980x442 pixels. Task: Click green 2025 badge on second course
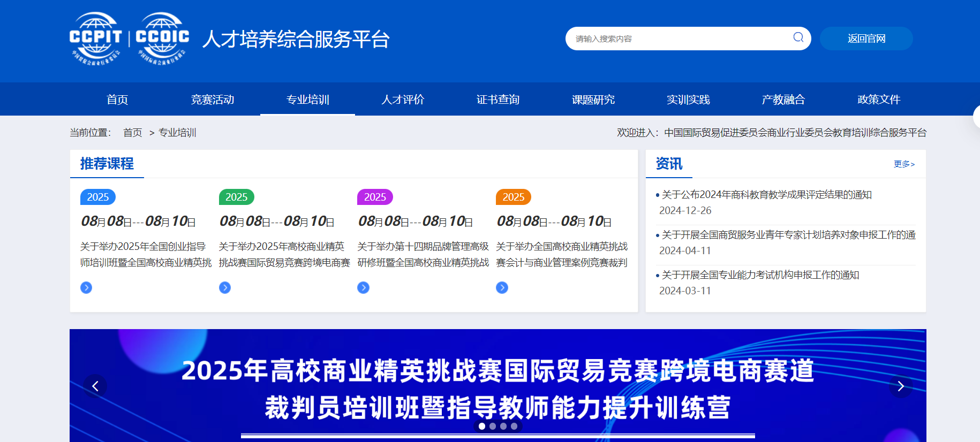coord(237,197)
